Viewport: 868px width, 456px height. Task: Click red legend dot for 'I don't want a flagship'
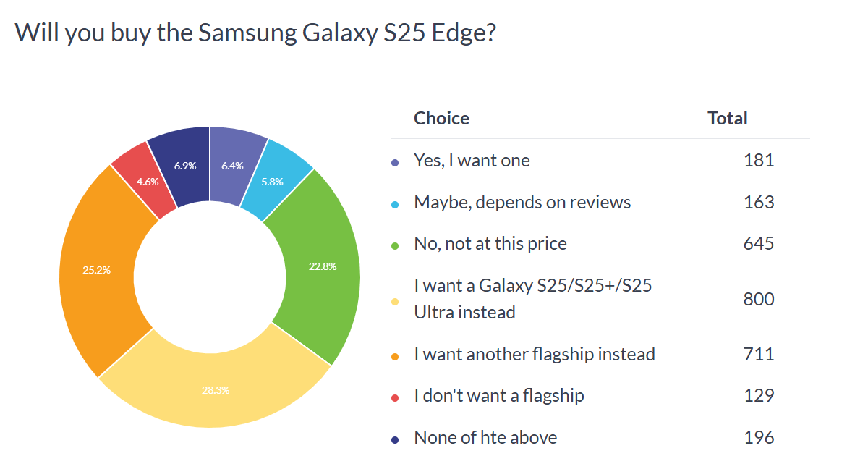coord(394,398)
